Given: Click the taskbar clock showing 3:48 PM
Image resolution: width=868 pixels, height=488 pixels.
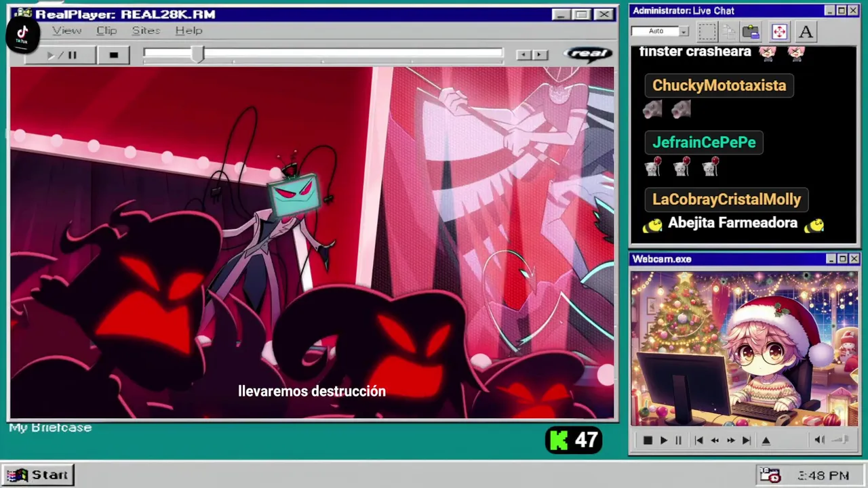Looking at the screenshot, I should tap(823, 476).
